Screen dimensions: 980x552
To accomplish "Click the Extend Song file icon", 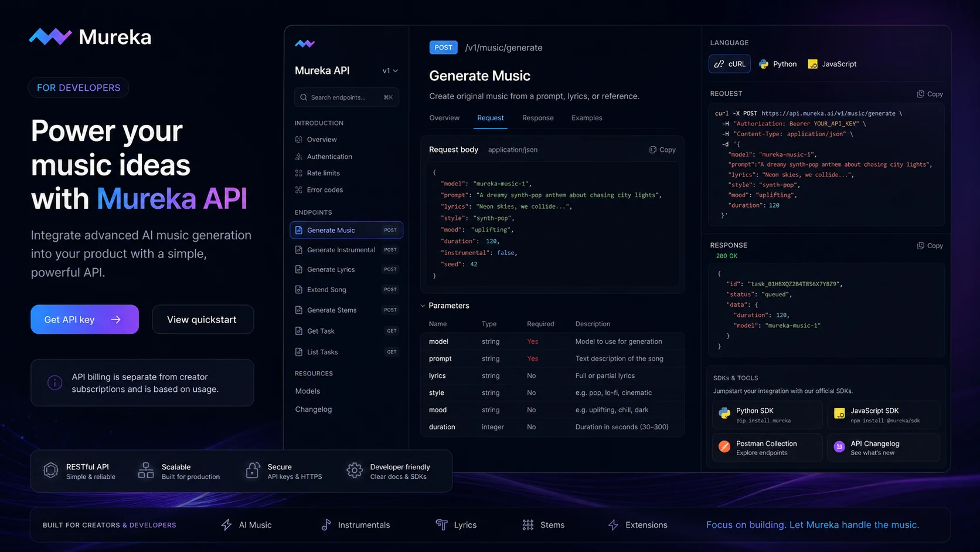I will click(299, 290).
